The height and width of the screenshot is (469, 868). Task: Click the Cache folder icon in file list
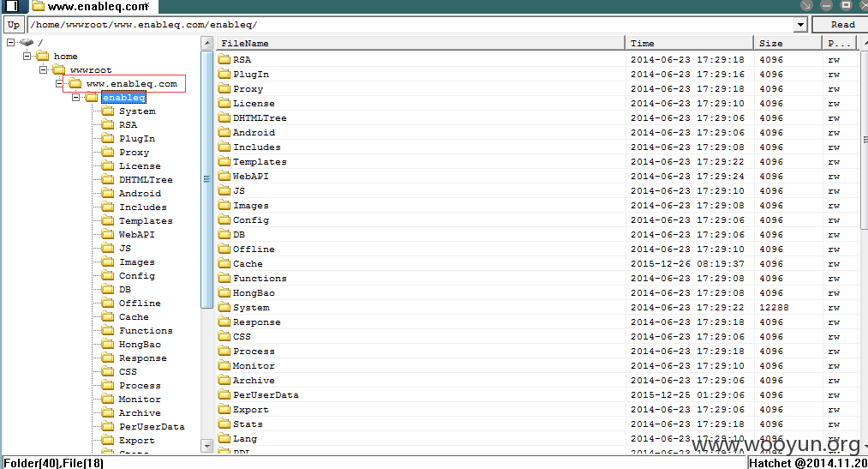[x=224, y=263]
